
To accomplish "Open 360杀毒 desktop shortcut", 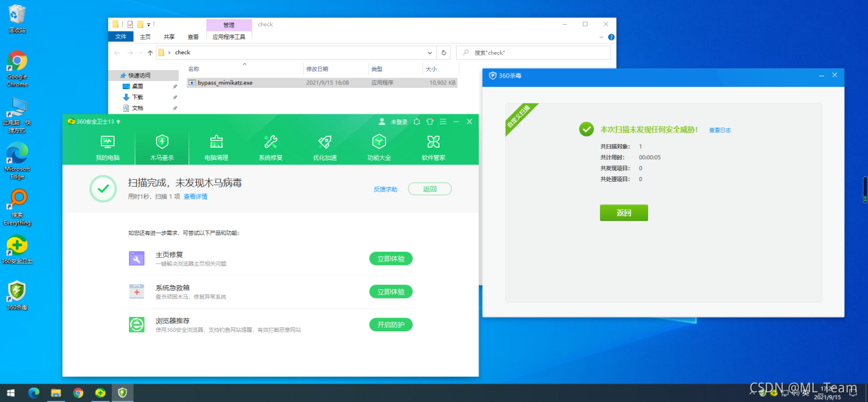I will [17, 296].
